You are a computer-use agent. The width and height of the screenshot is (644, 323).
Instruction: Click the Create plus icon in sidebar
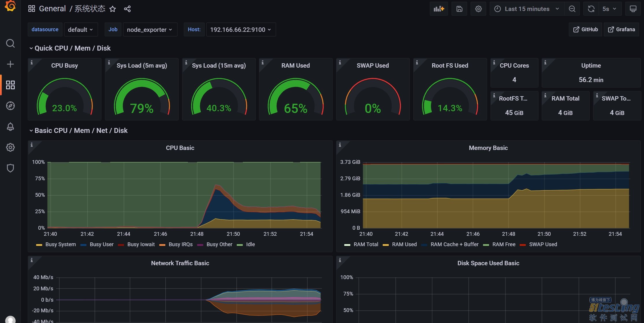pyautogui.click(x=10, y=64)
